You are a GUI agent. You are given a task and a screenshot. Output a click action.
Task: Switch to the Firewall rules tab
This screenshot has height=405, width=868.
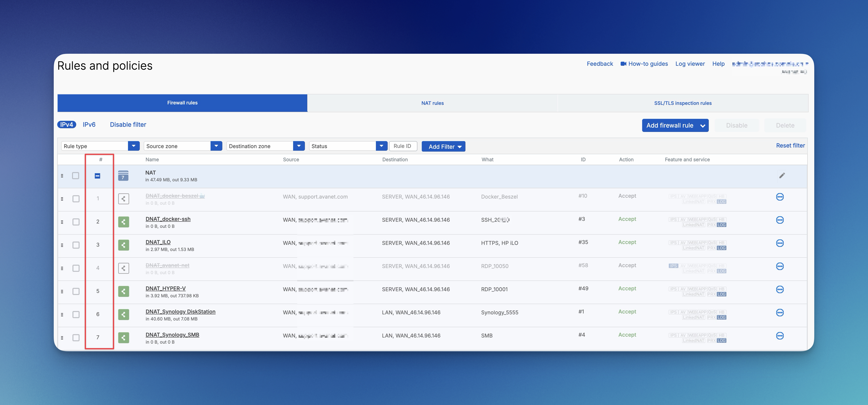[182, 103]
